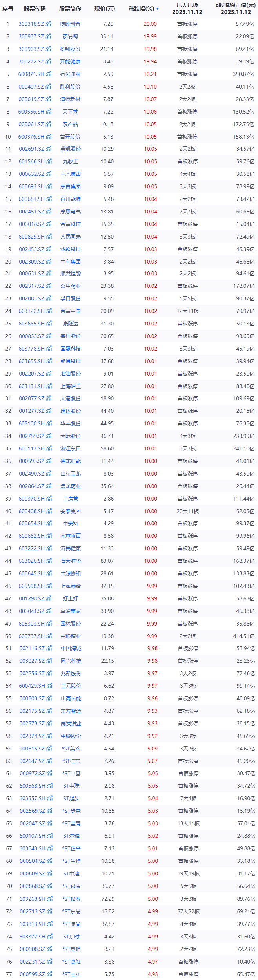Select stock name *ST东易
Viewport: 258px width, 980px height.
coord(71,911)
